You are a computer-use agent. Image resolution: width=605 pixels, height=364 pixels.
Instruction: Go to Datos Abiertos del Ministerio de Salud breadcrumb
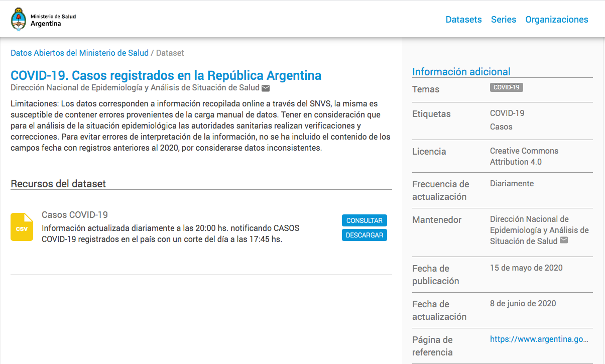pos(79,53)
